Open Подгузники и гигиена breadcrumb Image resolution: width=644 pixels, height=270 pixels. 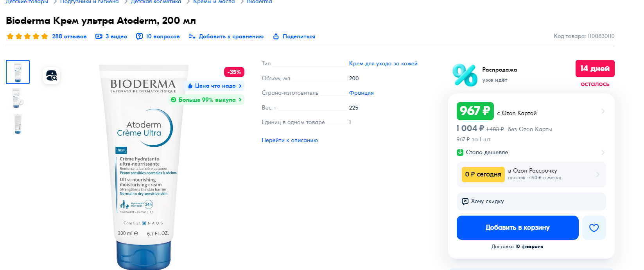tap(90, 2)
